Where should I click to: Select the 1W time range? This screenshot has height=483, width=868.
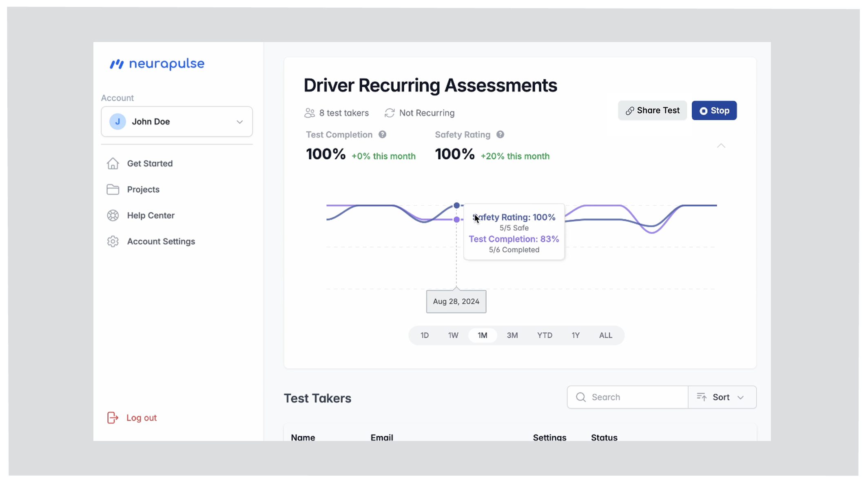click(453, 335)
